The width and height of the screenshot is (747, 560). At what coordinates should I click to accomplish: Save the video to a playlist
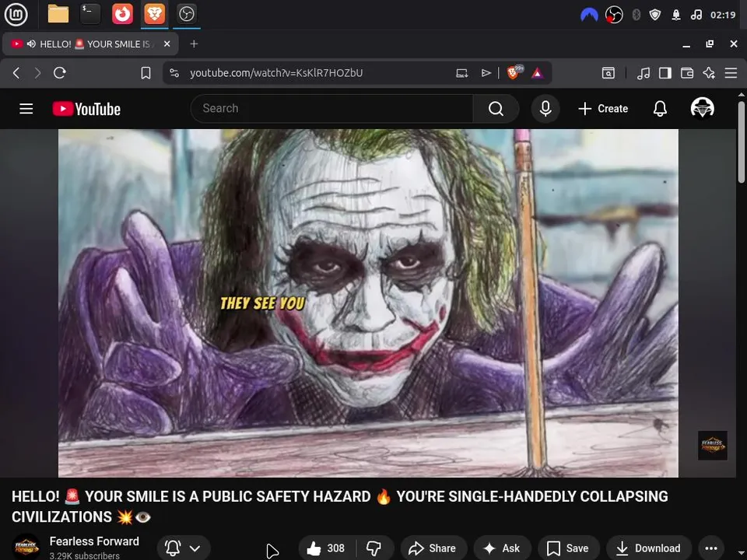coord(568,548)
